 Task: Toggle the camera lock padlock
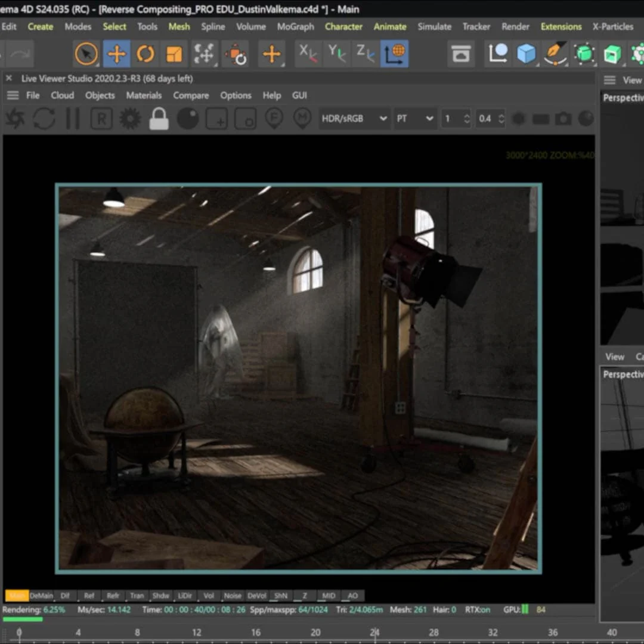(159, 118)
